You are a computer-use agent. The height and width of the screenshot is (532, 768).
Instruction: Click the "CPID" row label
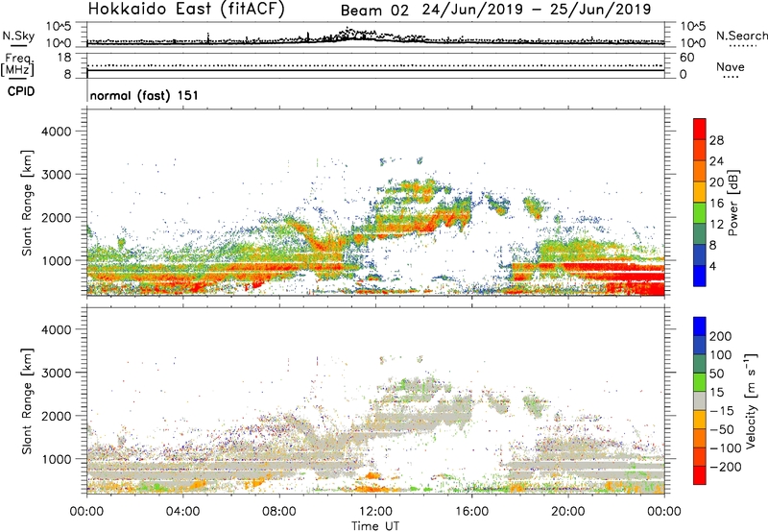coord(21,91)
